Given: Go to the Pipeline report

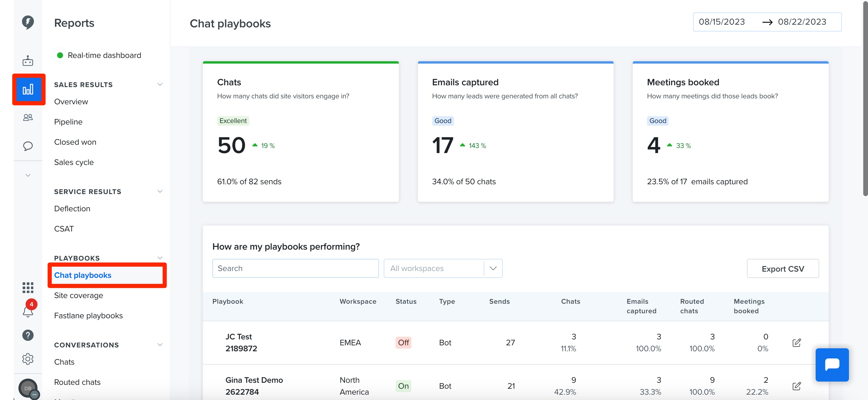Looking at the screenshot, I should tap(68, 122).
